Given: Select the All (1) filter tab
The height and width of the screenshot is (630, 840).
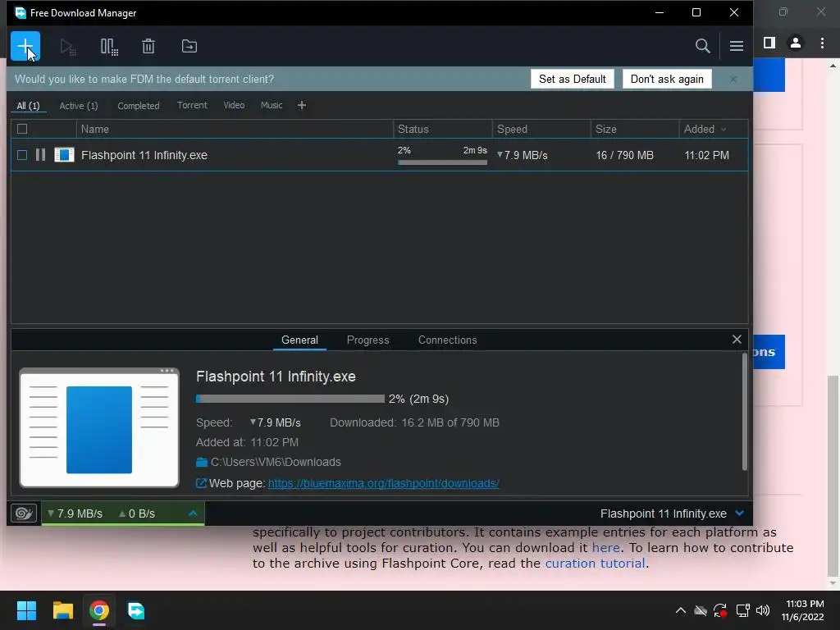Looking at the screenshot, I should tap(29, 106).
